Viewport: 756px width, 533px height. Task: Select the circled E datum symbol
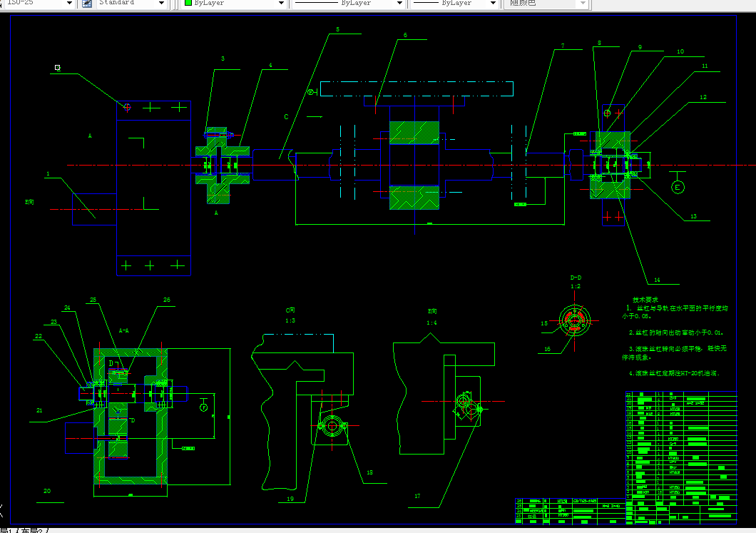pos(678,187)
